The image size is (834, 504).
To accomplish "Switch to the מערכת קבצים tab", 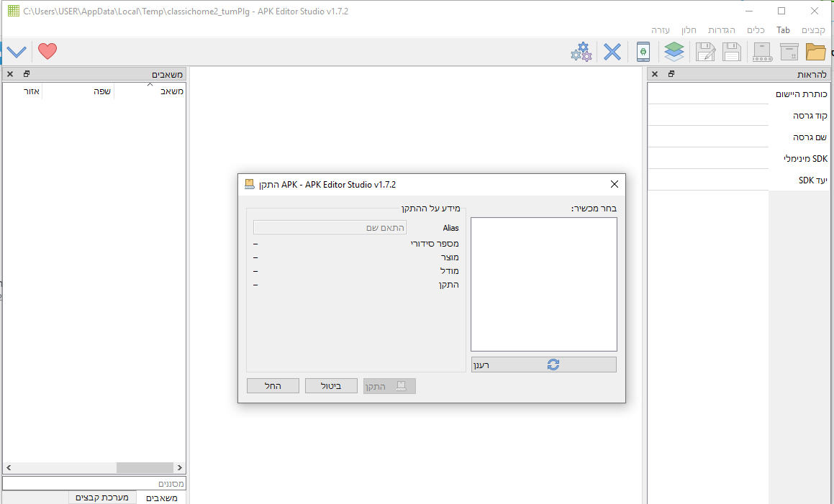I will (x=101, y=498).
